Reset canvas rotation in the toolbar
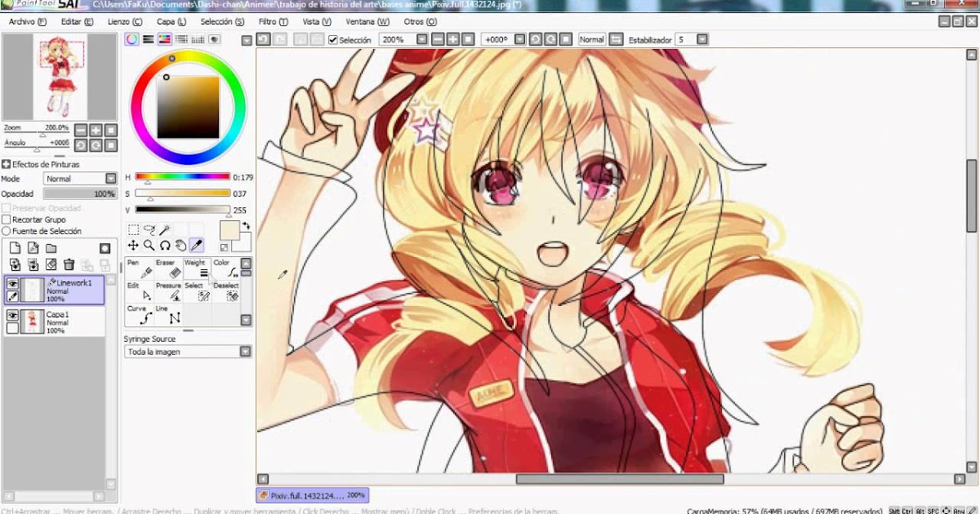 [x=566, y=39]
